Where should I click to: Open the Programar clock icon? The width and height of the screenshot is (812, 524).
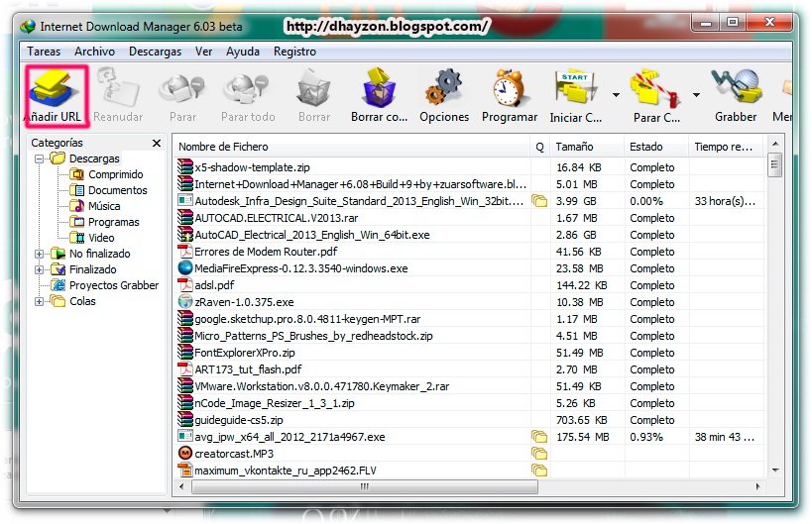coord(510,96)
